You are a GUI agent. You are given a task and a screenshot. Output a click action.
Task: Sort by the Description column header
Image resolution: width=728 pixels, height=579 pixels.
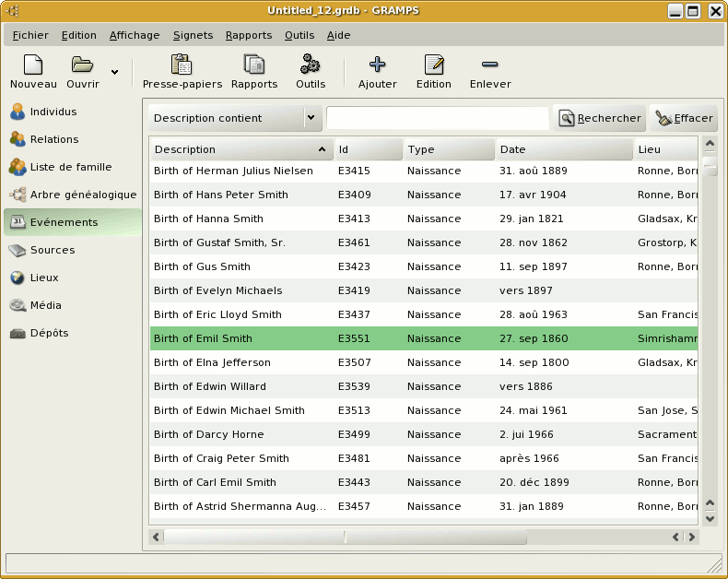(x=241, y=149)
